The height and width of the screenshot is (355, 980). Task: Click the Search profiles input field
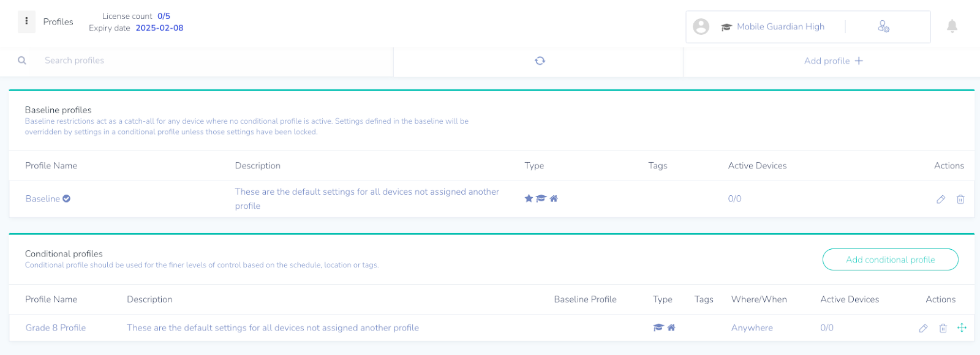coord(208,61)
